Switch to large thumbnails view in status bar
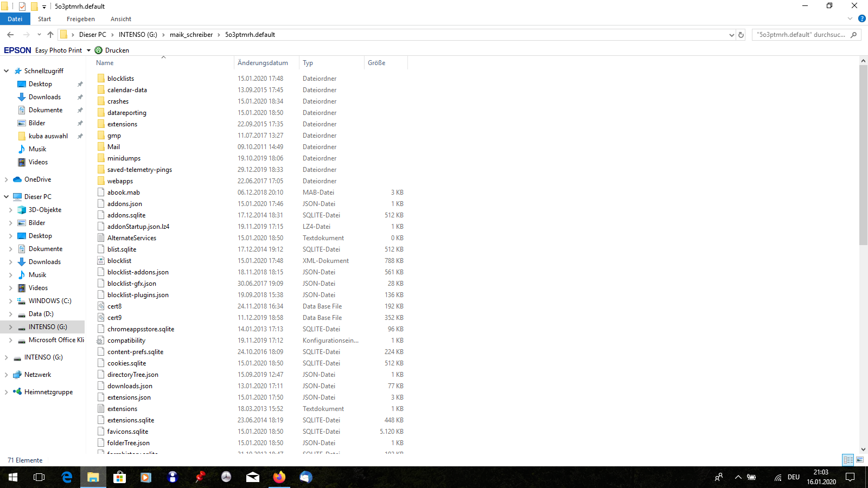This screenshot has width=868, height=488. [860, 460]
